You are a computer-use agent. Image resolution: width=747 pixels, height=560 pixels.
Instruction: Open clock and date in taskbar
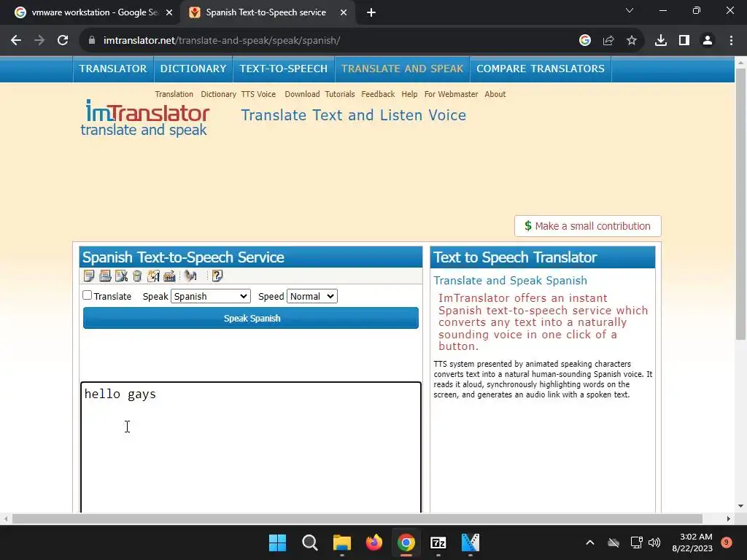tap(692, 542)
